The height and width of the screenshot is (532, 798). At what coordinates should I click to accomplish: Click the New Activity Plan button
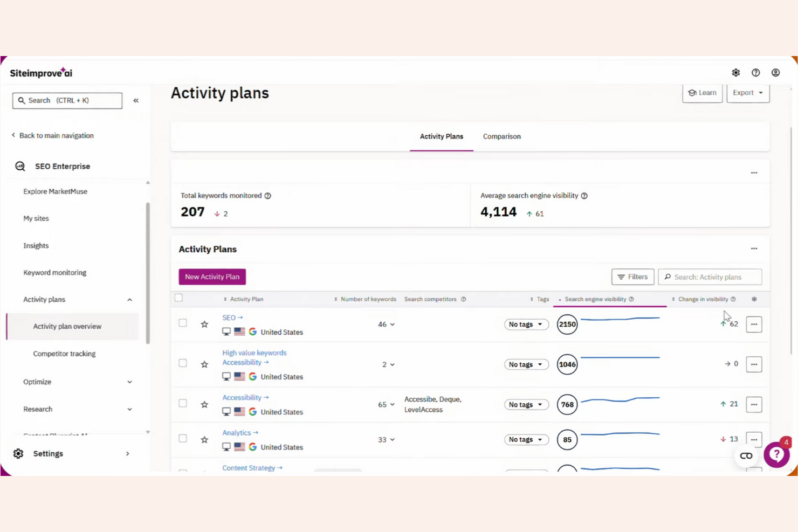[x=212, y=277]
